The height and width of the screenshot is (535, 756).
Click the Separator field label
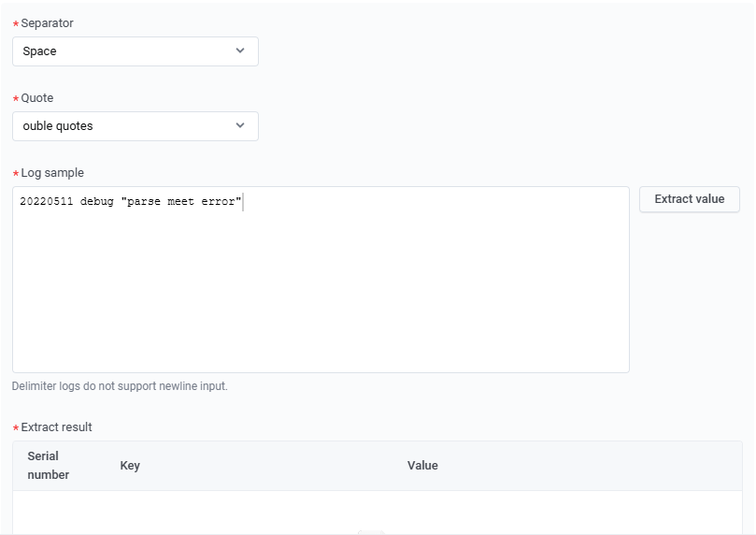click(x=47, y=23)
